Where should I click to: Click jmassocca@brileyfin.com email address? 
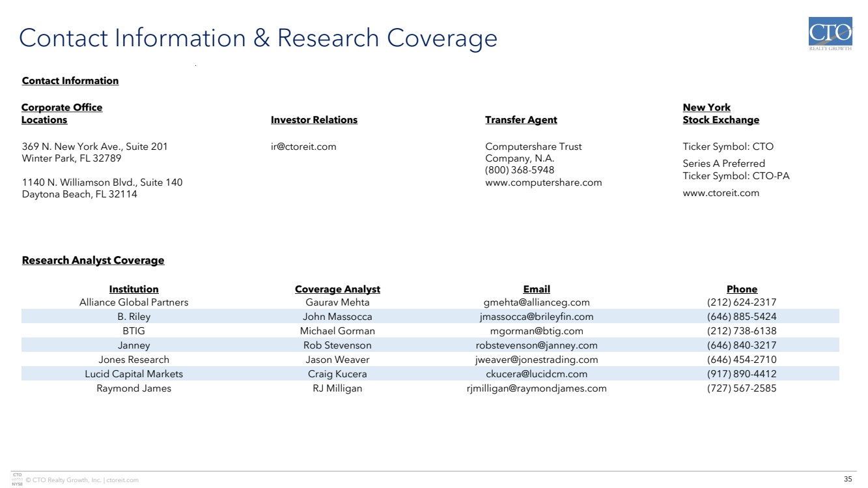click(x=537, y=317)
